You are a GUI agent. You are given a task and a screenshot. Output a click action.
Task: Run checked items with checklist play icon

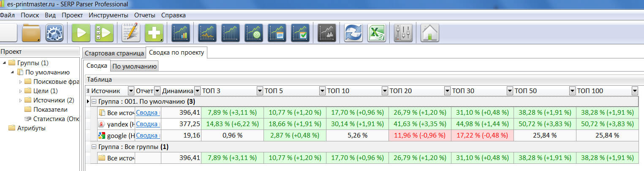pyautogui.click(x=104, y=33)
